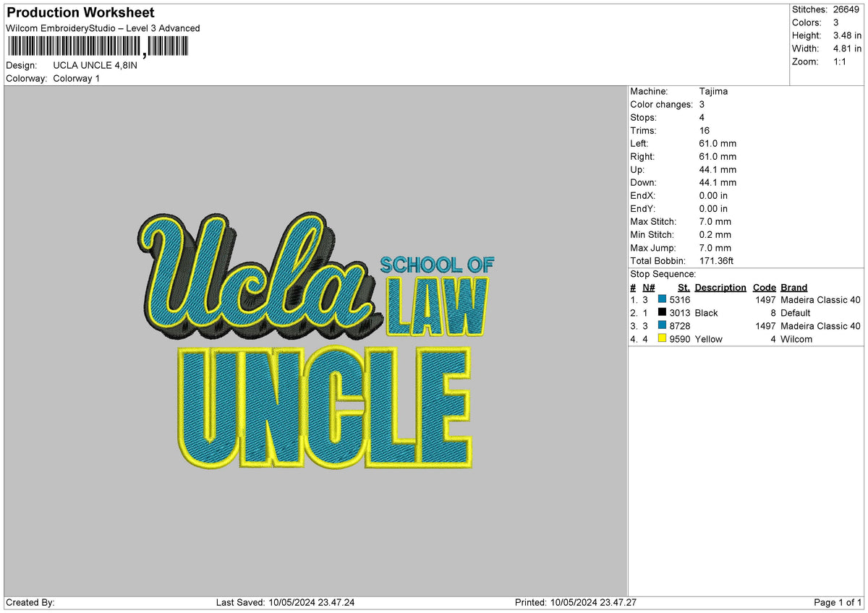Click the EndX 0.00 in value
Viewport: 868px width, 613px height.
[713, 195]
